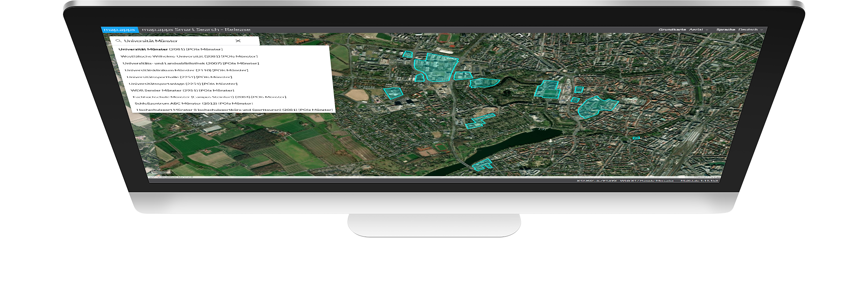The height and width of the screenshot is (285, 868).
Task: Choose Universitäts- und Landesbibliothek result
Action: (190, 63)
